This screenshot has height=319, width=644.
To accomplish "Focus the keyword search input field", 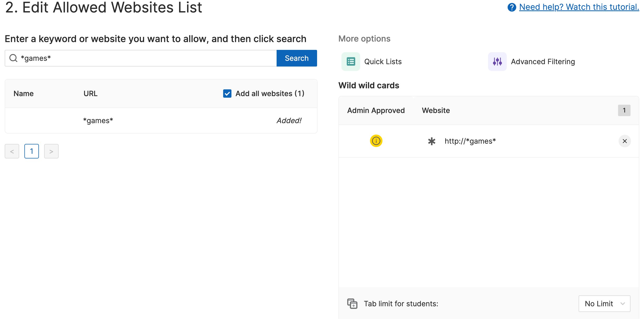I will (141, 58).
